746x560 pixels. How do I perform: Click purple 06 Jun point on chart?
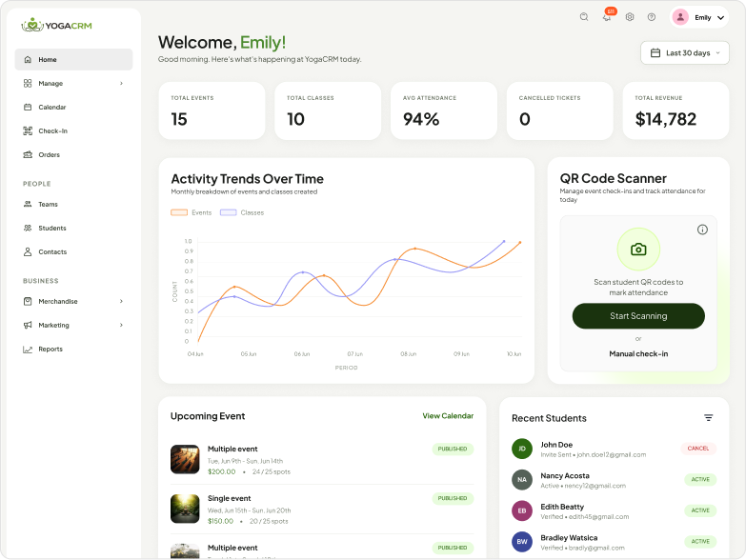coord(303,272)
